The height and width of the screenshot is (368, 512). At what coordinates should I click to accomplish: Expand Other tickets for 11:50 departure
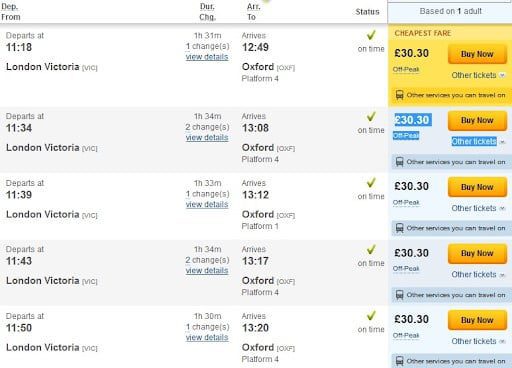(x=478, y=341)
